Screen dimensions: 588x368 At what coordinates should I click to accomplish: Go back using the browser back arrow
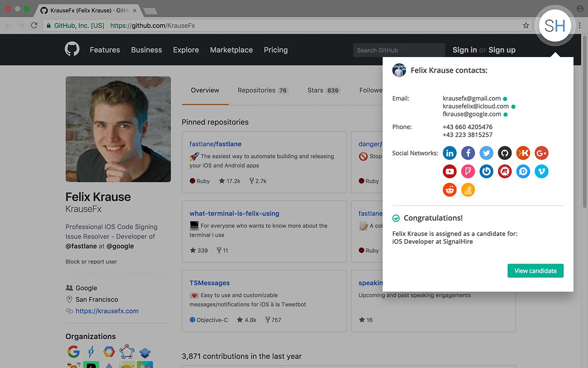point(8,25)
